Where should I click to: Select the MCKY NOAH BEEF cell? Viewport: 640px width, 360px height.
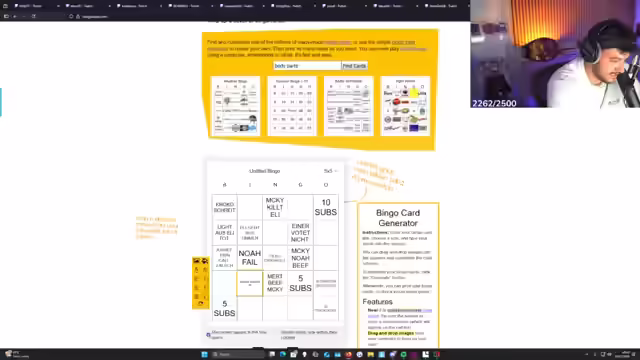pyautogui.click(x=300, y=258)
